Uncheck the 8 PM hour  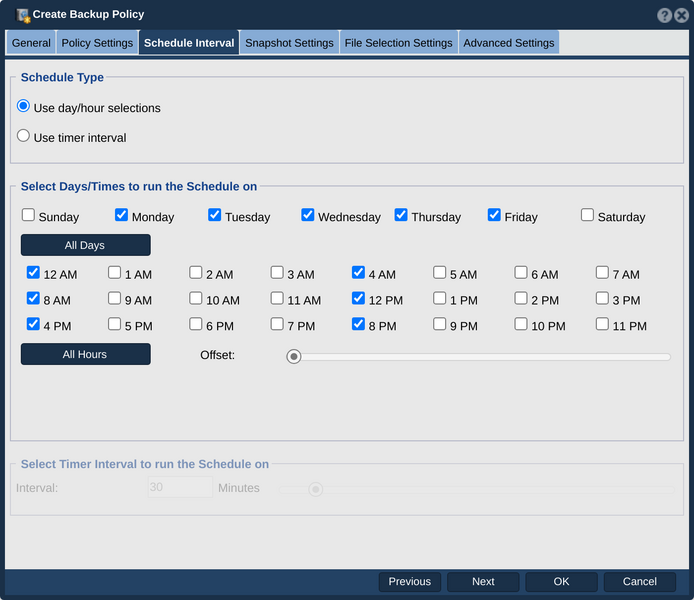pyautogui.click(x=359, y=324)
